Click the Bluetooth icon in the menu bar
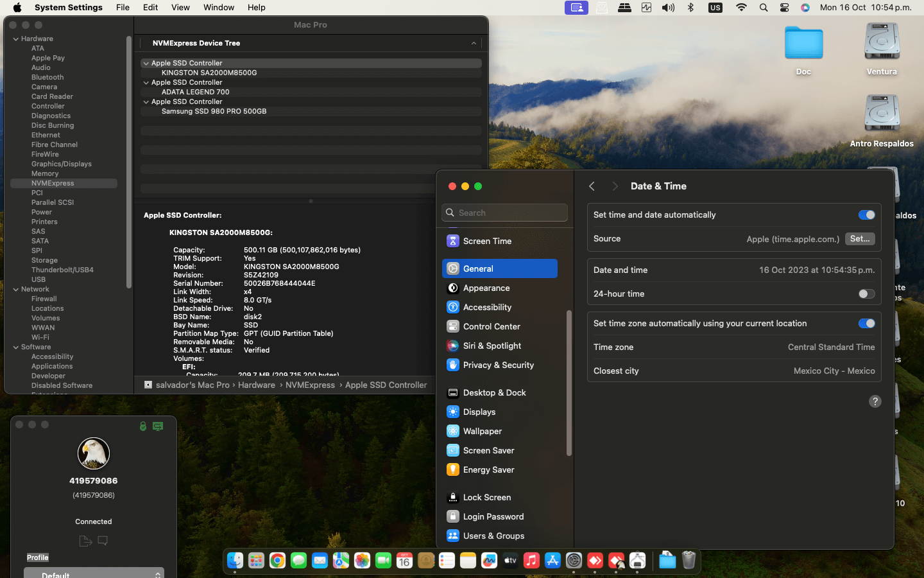924x578 pixels. point(690,8)
